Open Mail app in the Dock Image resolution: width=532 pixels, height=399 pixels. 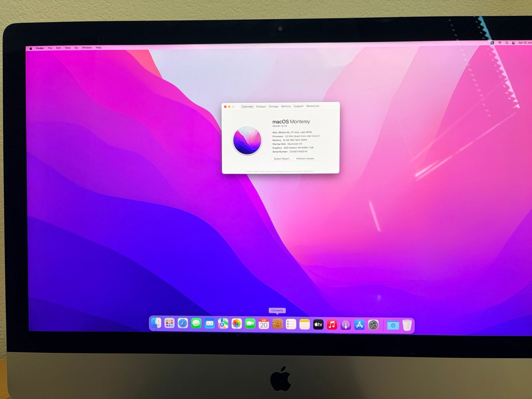click(x=209, y=324)
